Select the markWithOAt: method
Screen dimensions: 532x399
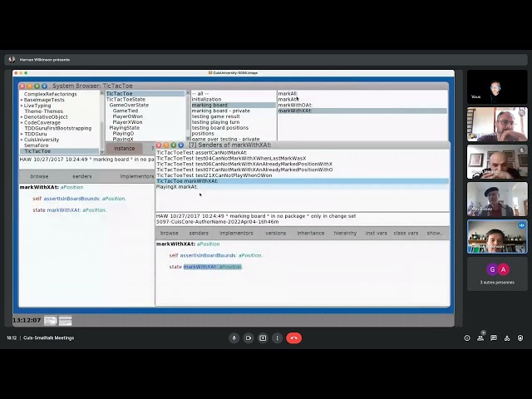point(295,106)
